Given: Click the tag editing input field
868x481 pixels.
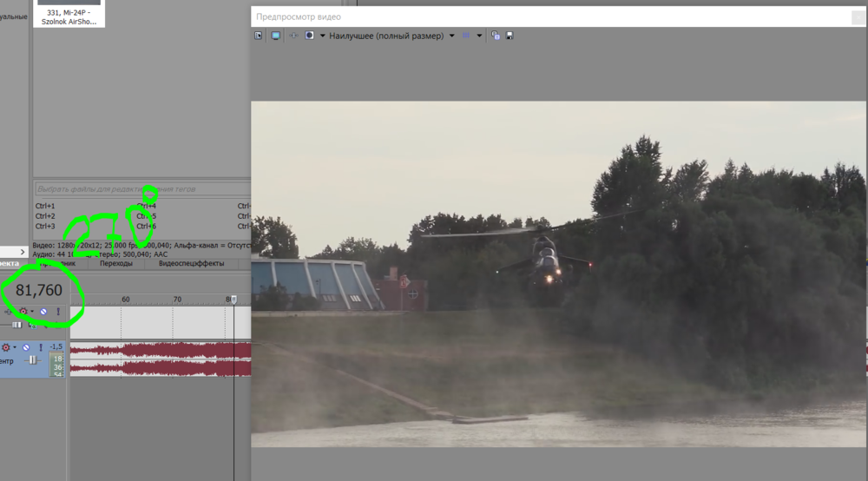Looking at the screenshot, I should (x=143, y=188).
